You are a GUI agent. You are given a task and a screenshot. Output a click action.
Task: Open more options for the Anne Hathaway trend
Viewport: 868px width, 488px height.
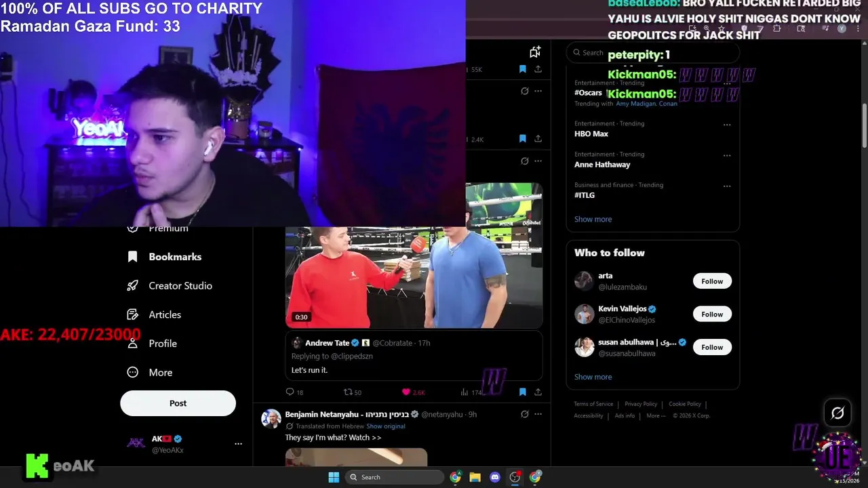pyautogui.click(x=727, y=155)
